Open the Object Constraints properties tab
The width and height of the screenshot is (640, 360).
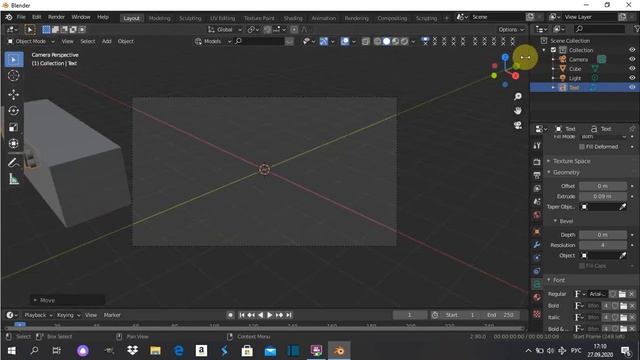click(x=537, y=271)
